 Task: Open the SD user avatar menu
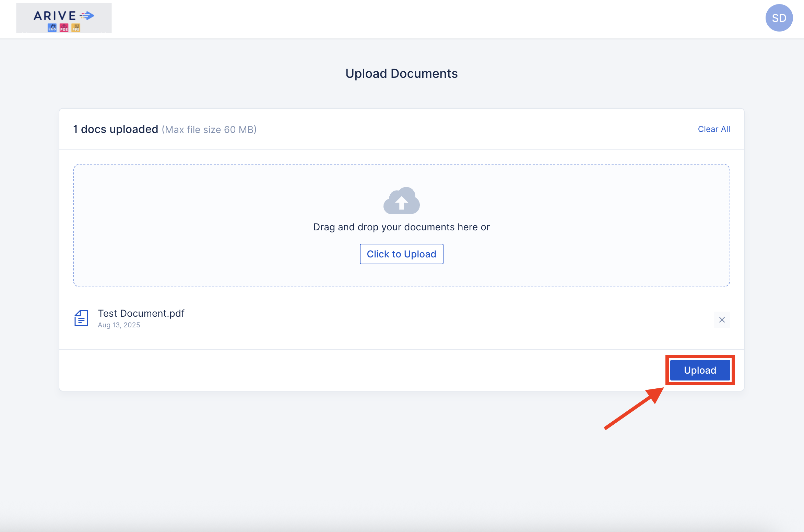779,18
